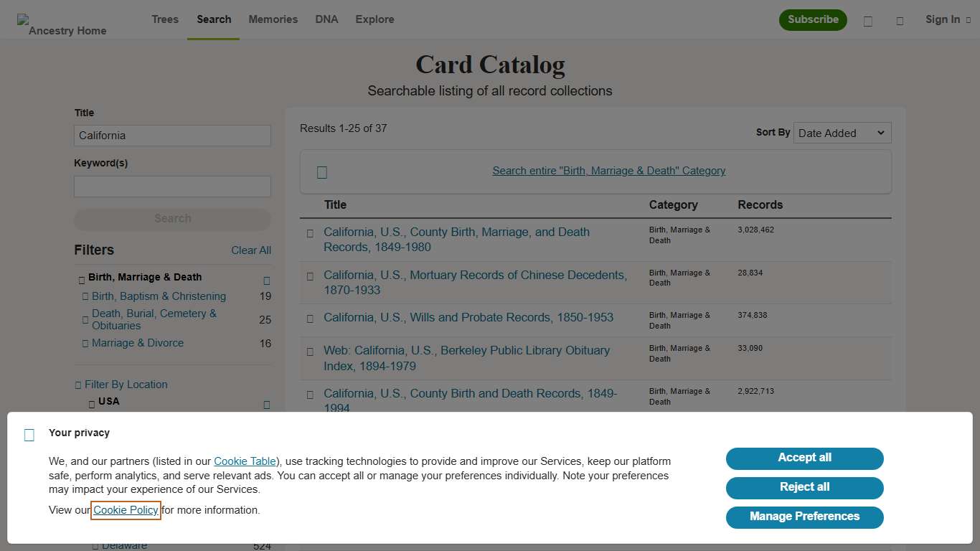Remove the "Birth, Marriage & Death" filter icon
Screen dimensions: 980x551
click(x=266, y=281)
